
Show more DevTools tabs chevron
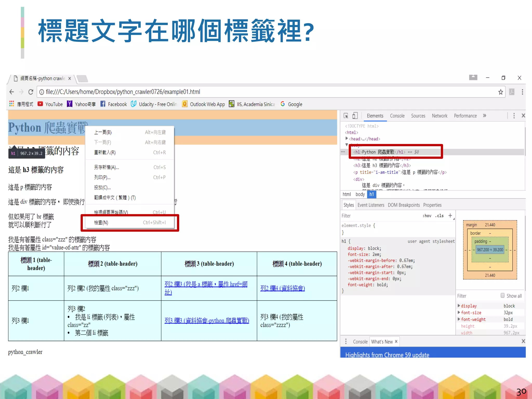(484, 116)
